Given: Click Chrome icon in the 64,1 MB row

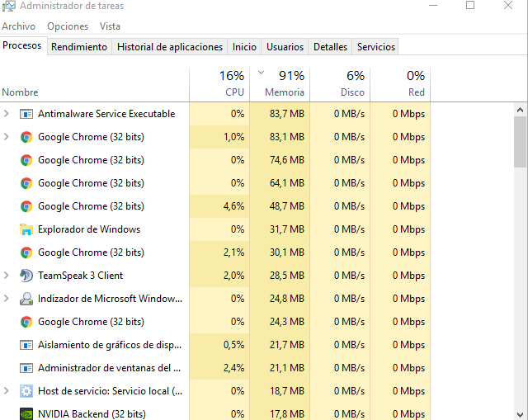Looking at the screenshot, I should (26, 183).
